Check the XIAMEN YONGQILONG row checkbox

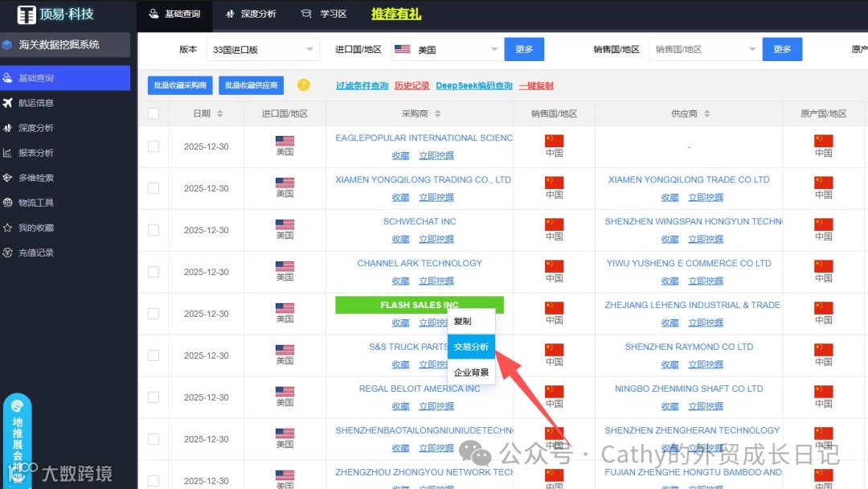154,188
